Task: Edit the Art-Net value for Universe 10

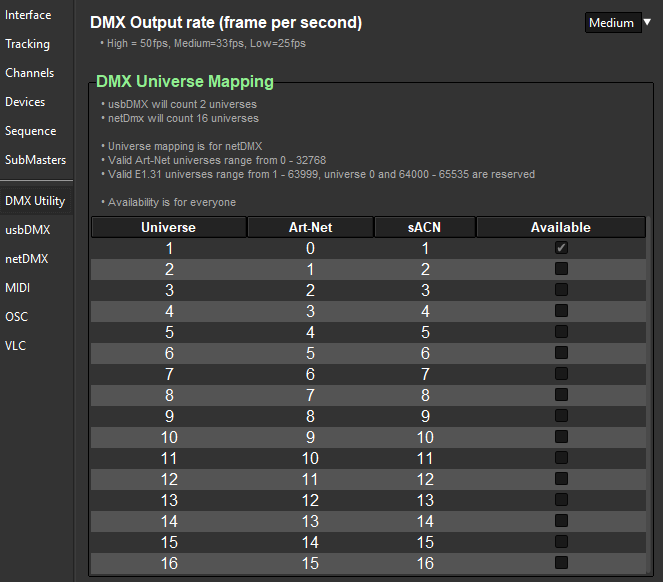Action: (x=310, y=437)
